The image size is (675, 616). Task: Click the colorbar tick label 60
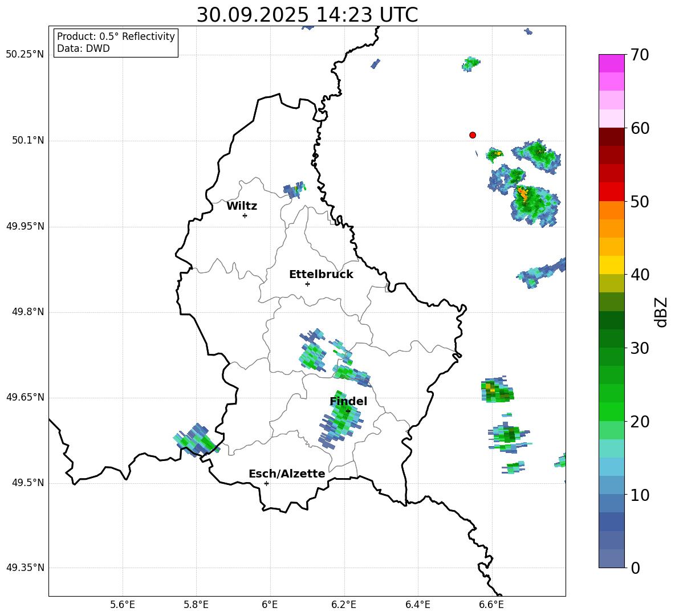pyautogui.click(x=641, y=128)
